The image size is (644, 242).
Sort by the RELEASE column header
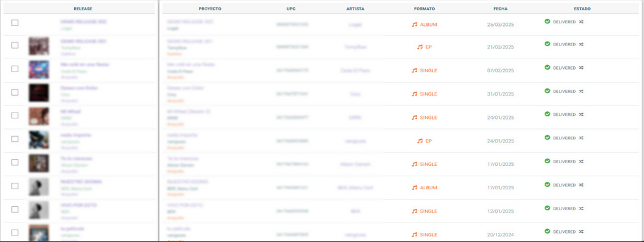(x=83, y=8)
